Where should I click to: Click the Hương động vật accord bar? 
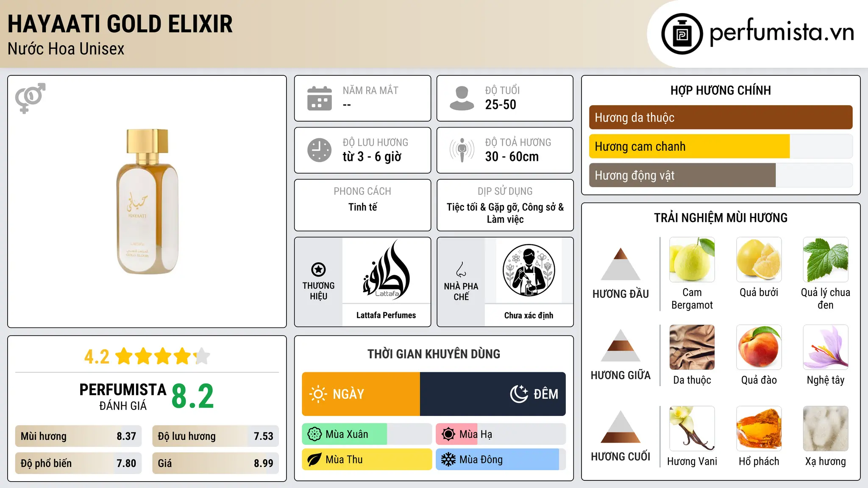(x=721, y=175)
